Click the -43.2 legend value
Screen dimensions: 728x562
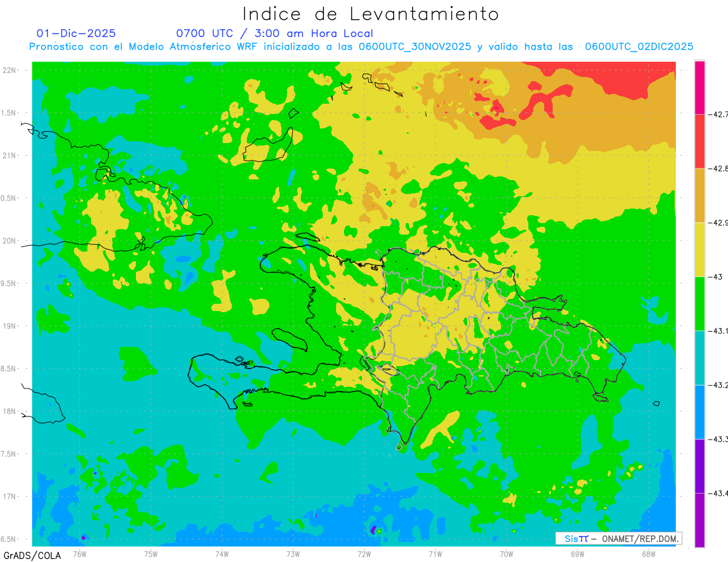click(718, 384)
